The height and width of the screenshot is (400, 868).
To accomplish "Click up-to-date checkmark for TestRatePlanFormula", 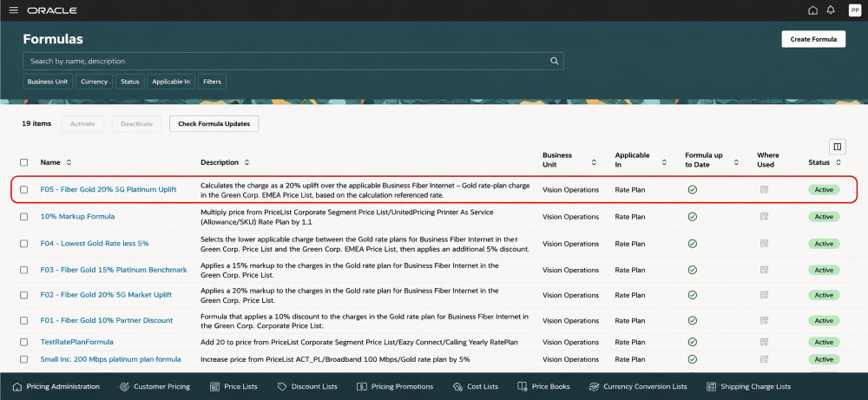I will [692, 343].
